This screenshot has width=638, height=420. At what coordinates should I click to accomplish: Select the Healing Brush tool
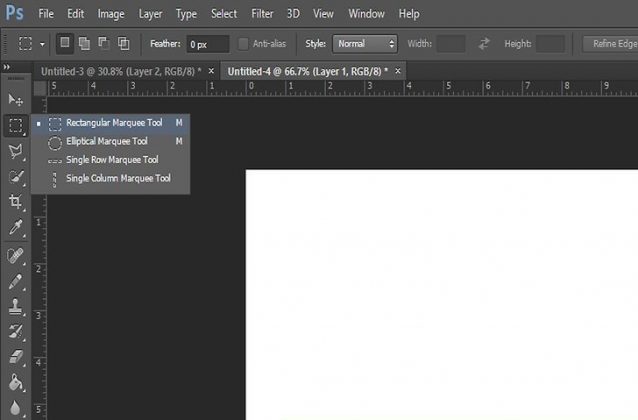pos(15,256)
